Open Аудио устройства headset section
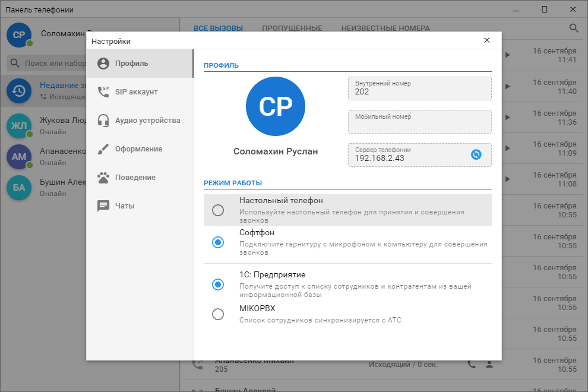The height and width of the screenshot is (392, 588). pos(140,121)
